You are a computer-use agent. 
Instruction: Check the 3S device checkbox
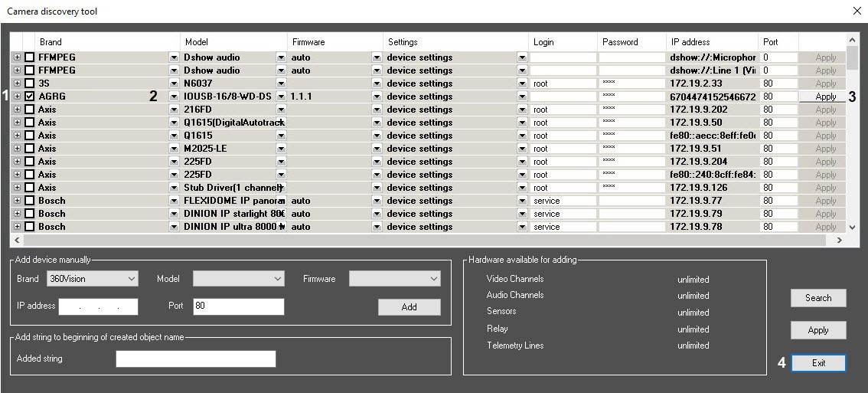click(x=29, y=84)
